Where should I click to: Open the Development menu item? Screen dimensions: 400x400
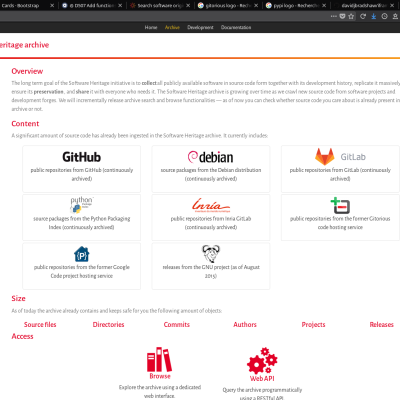200,27
